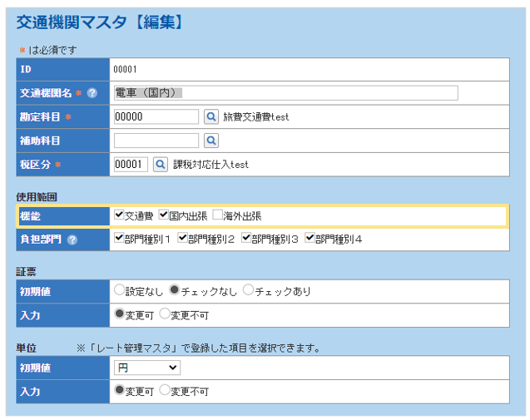Screen dimensions: 530x420
Task: Enable the 海外出張 checkbox
Action: [217, 215]
